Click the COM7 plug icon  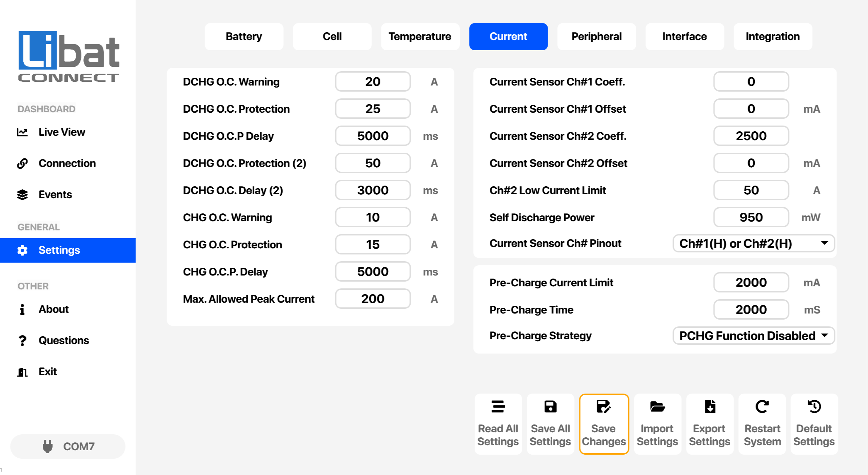(47, 446)
